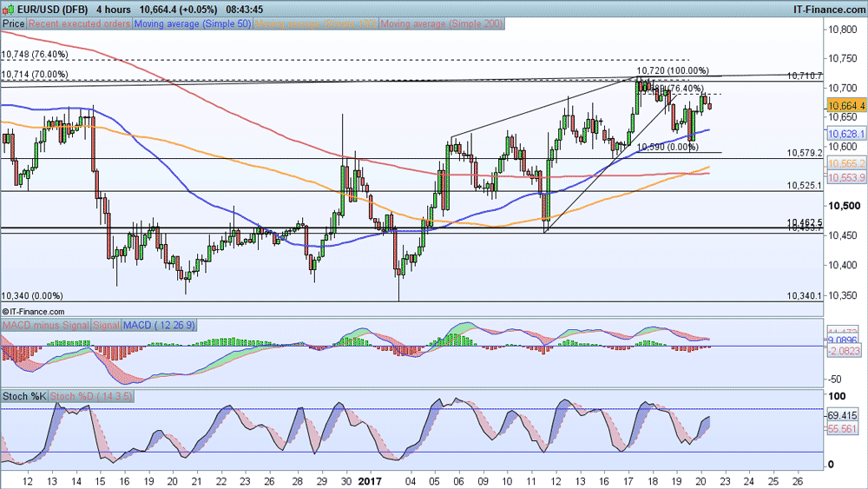Select the Recent executed orders legend label
The height and width of the screenshot is (489, 868).
click(x=79, y=23)
